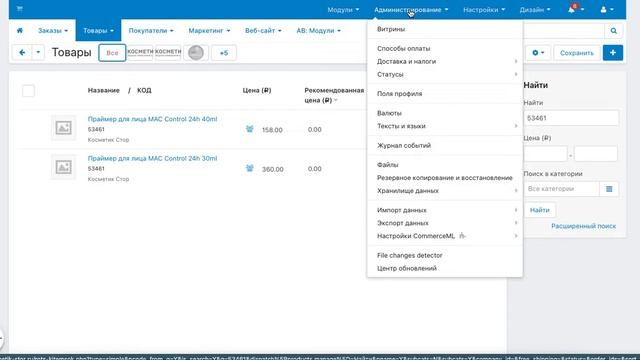Open the user account icon menu
The height and width of the screenshot is (360, 640).
pyautogui.click(x=607, y=9)
